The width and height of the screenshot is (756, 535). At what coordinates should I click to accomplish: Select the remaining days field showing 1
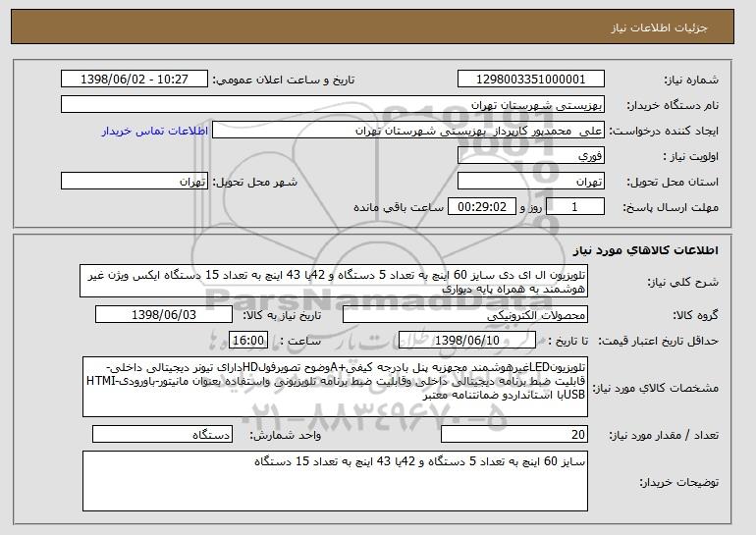tap(574, 207)
